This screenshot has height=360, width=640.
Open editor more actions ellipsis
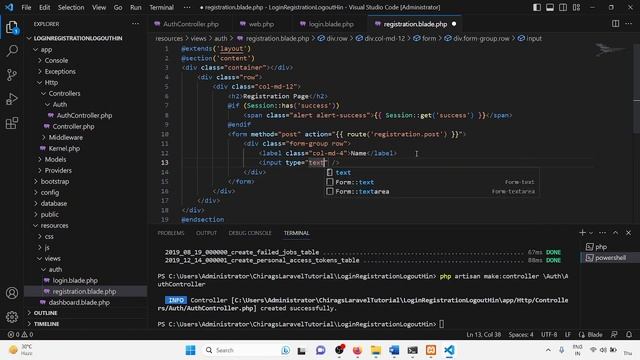(x=629, y=24)
